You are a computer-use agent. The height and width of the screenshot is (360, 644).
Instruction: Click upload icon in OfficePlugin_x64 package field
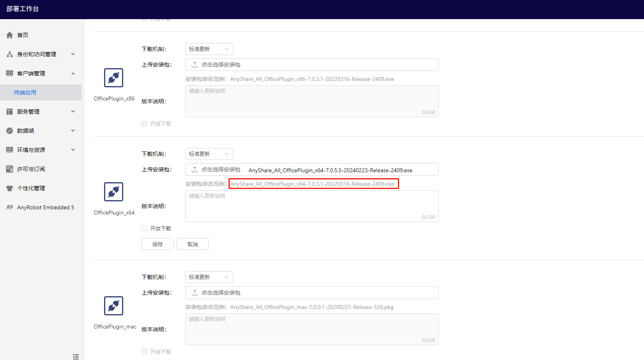(x=195, y=169)
